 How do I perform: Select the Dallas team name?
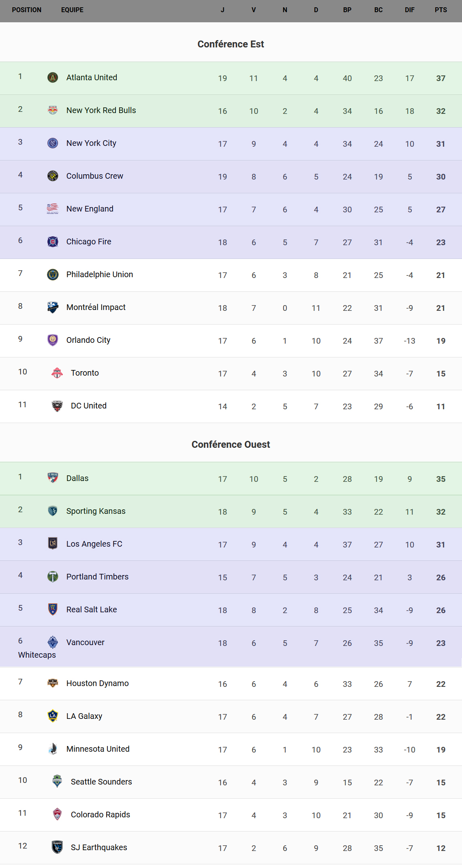coord(77,478)
